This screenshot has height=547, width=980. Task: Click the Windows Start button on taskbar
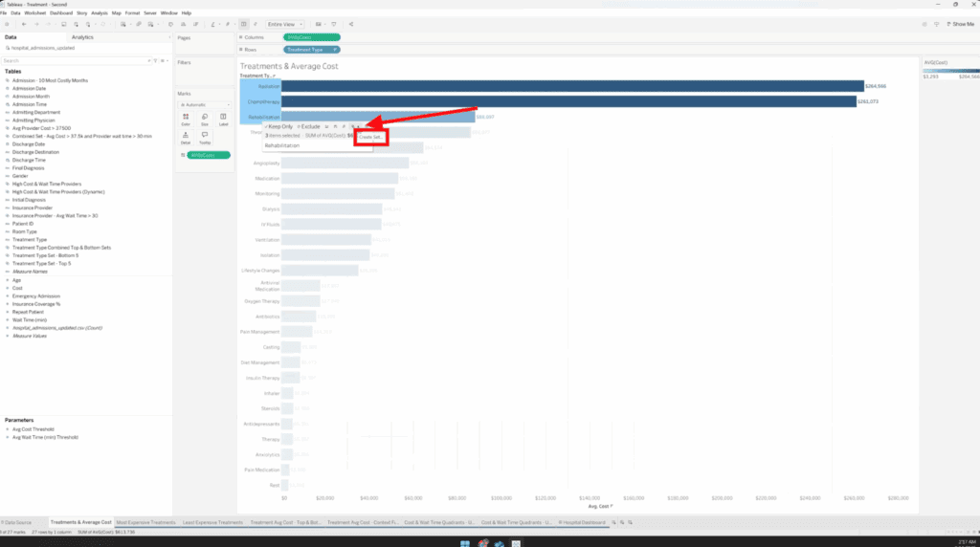coord(465,543)
